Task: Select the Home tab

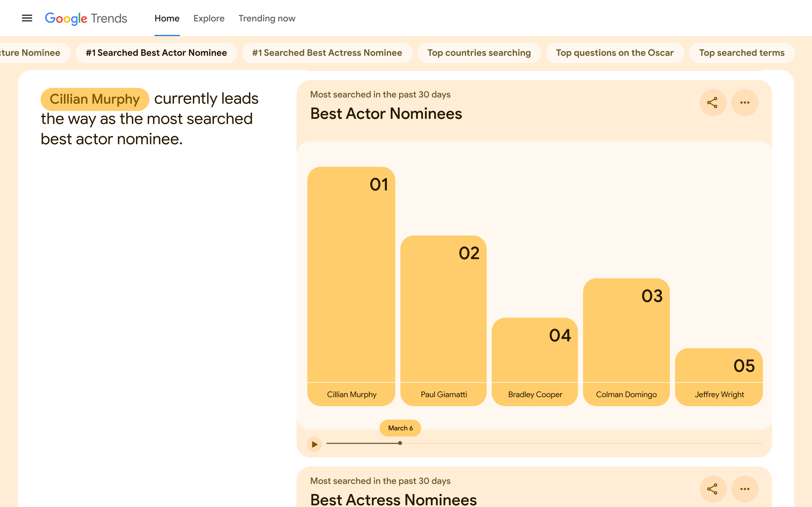Action: (167, 18)
